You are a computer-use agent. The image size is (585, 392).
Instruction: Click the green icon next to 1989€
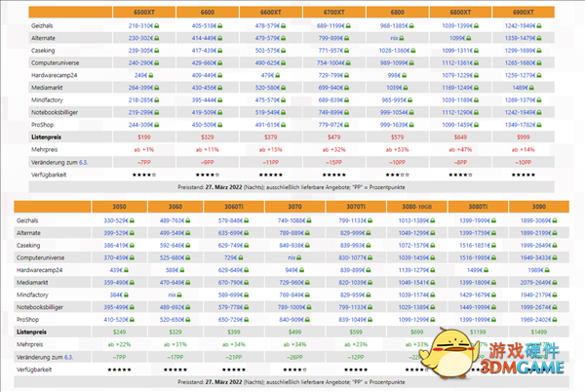547,270
